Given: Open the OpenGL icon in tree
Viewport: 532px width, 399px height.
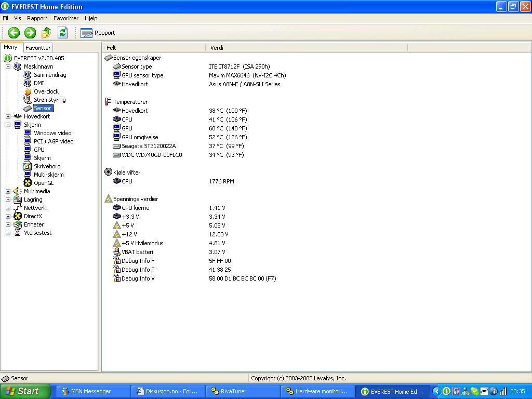Looking at the screenshot, I should click(x=28, y=183).
